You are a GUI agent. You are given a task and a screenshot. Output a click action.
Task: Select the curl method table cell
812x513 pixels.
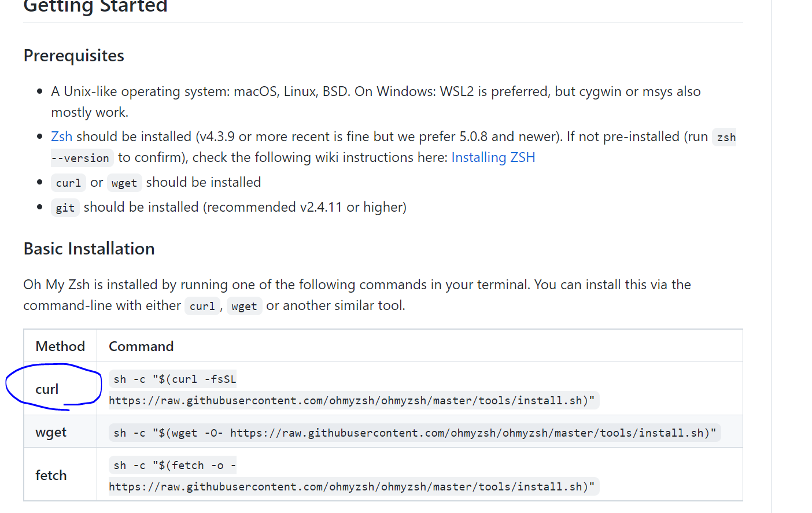click(60, 389)
